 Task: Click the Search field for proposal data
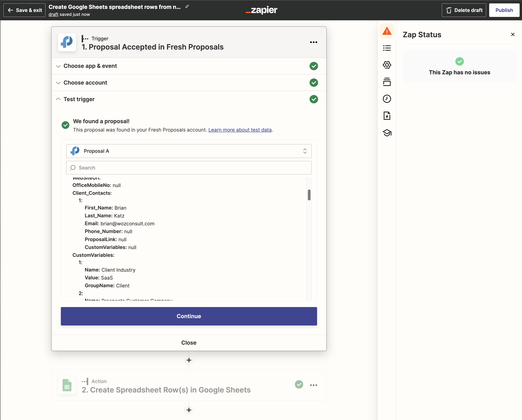189,168
